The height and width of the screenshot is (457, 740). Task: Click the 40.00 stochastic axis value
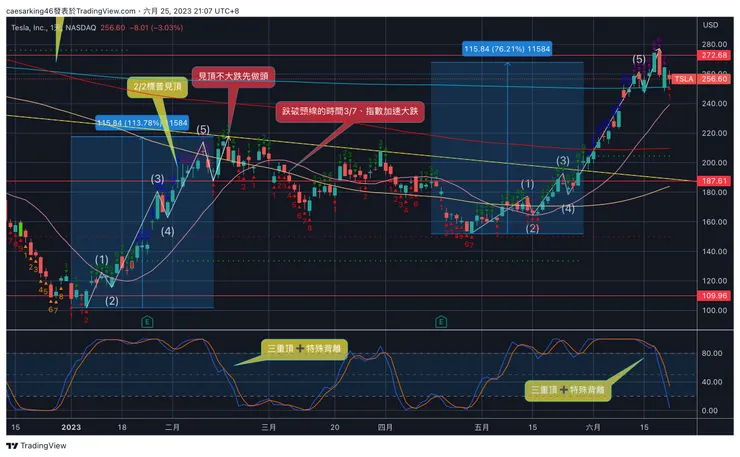point(712,382)
